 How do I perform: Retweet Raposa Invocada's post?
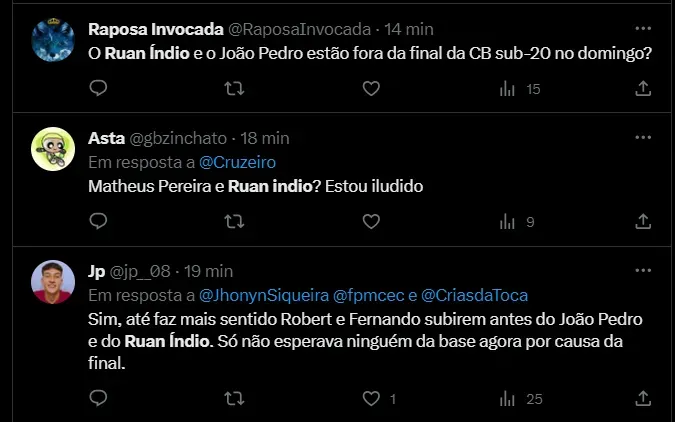tap(234, 89)
